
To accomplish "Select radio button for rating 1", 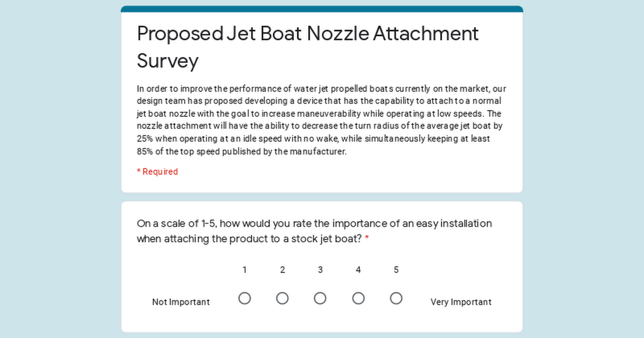I will click(x=245, y=298).
